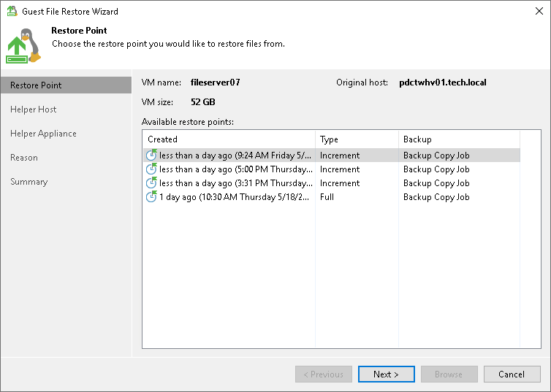Image resolution: width=551 pixels, height=392 pixels.
Task: Click the 'Choose the restore point' description text
Action: click(168, 44)
